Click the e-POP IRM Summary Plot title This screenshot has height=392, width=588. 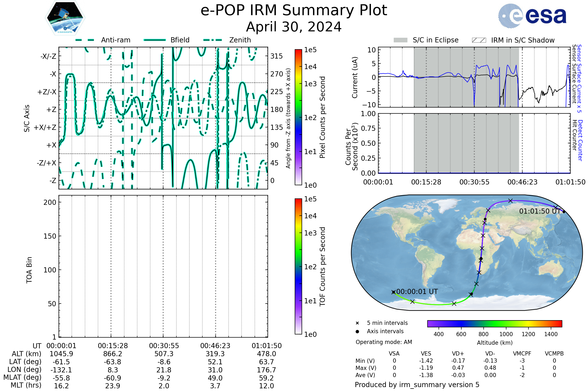click(x=294, y=11)
